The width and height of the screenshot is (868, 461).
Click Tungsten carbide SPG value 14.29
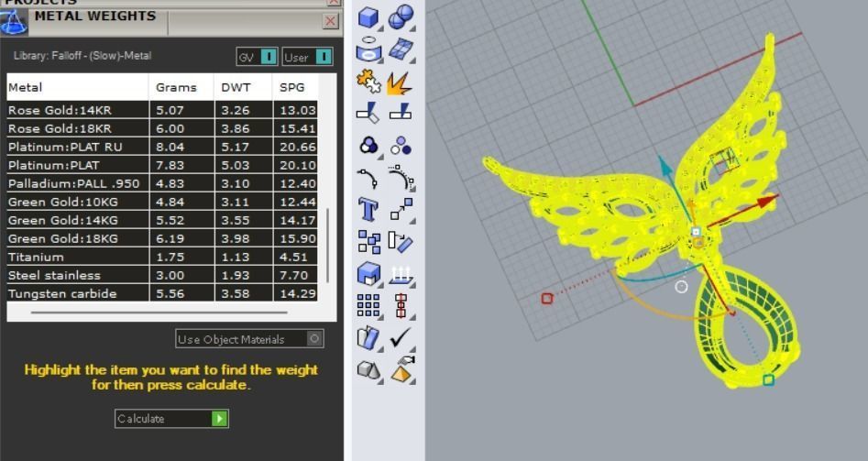298,293
